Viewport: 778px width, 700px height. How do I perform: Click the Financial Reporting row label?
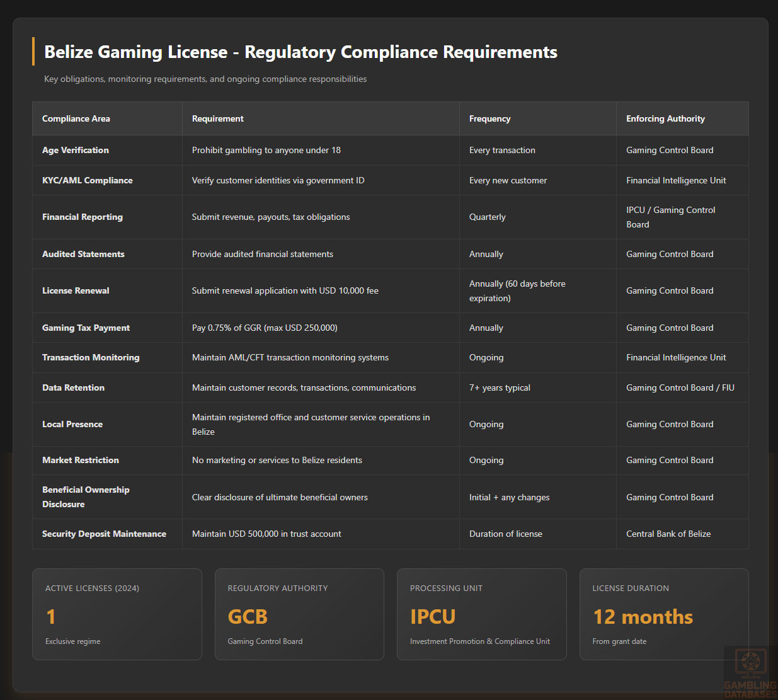pyautogui.click(x=83, y=217)
